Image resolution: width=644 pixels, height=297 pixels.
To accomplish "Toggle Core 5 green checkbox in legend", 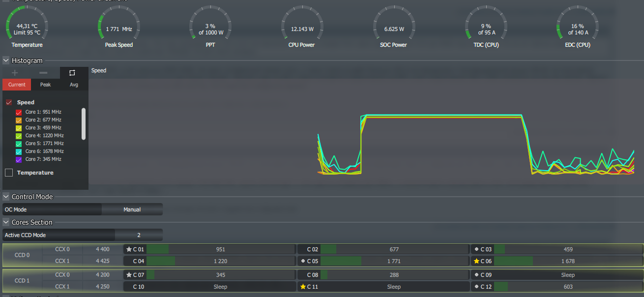I will tap(19, 144).
